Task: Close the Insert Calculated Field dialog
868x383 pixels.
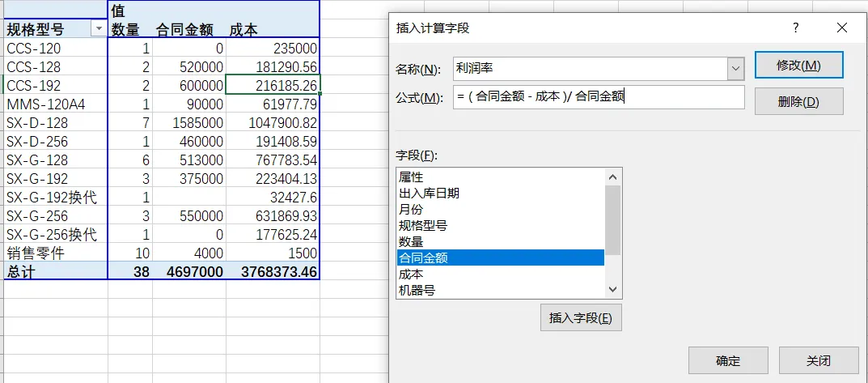Action: tap(842, 28)
